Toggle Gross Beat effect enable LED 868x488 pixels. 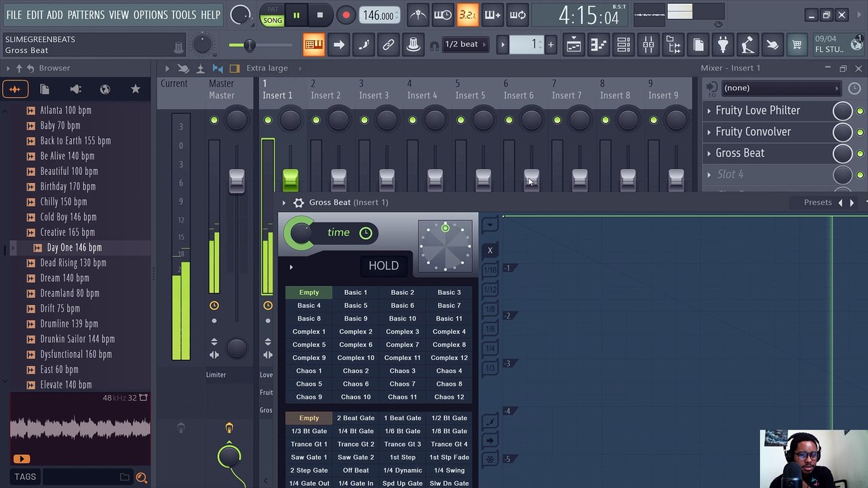861,153
